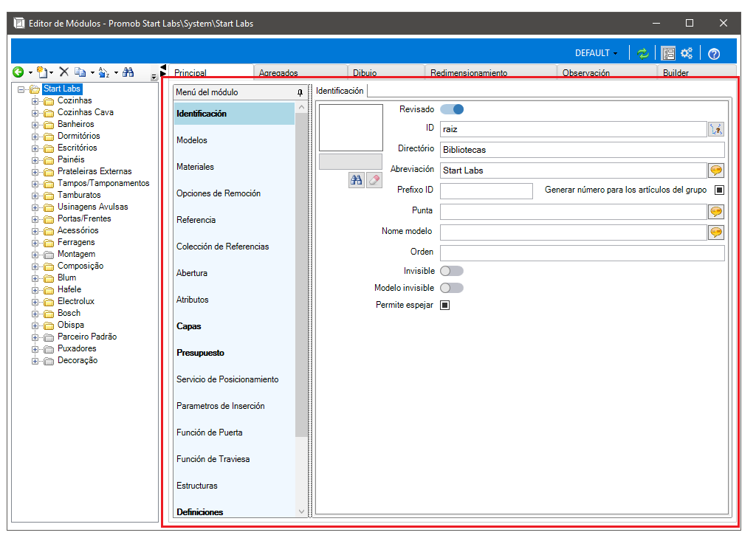Expand the Ferragens tree node

coord(35,243)
